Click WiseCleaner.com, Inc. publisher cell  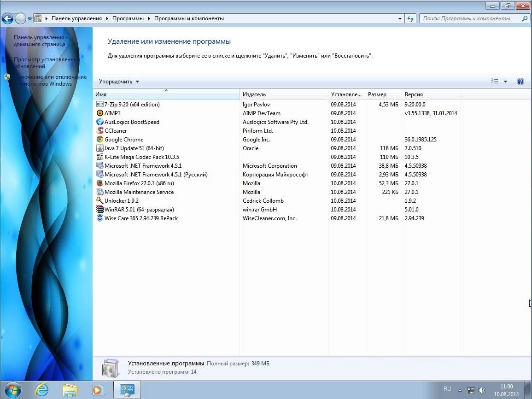click(269, 218)
